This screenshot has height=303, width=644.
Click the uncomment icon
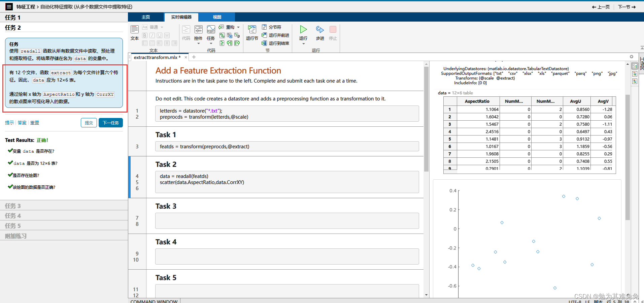point(230,35)
